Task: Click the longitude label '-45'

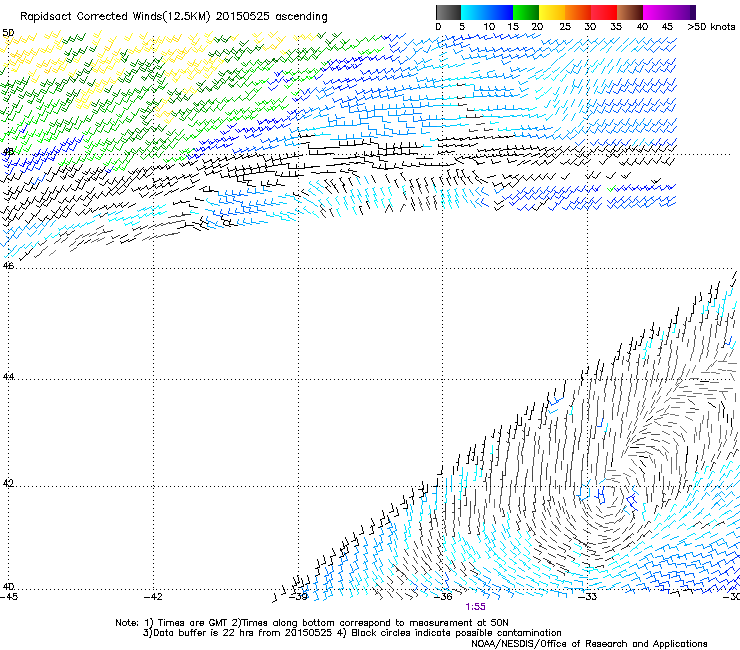Action: (x=9, y=597)
